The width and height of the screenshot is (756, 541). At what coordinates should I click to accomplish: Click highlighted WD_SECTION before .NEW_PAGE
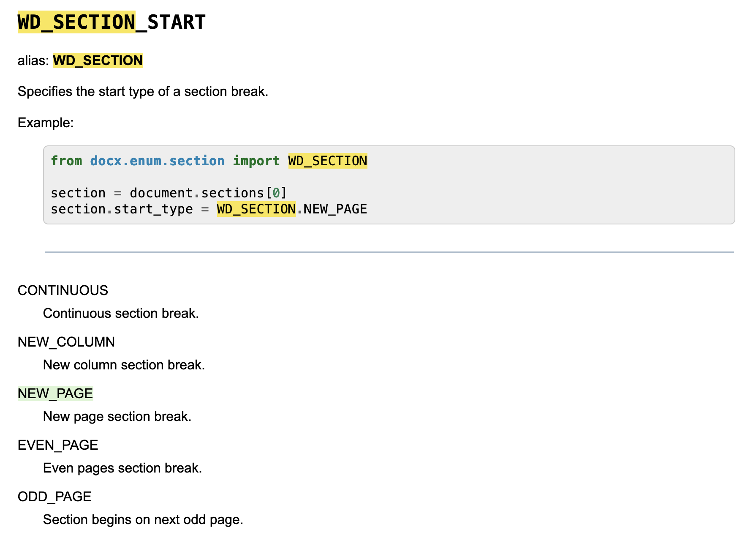256,209
